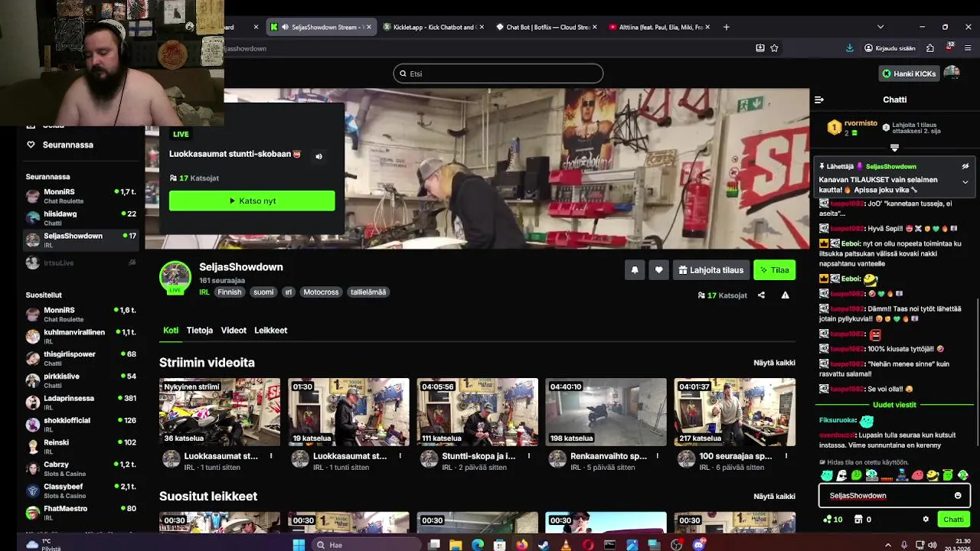The image size is (980, 551).
Task: Open Discord from the taskbar
Action: coord(698,545)
